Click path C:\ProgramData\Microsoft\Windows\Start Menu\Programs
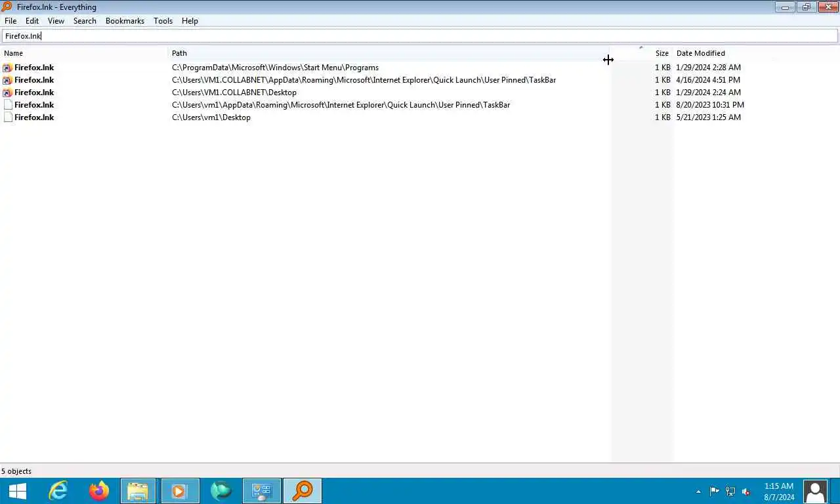Screen dimensions: 840x504 (275, 68)
